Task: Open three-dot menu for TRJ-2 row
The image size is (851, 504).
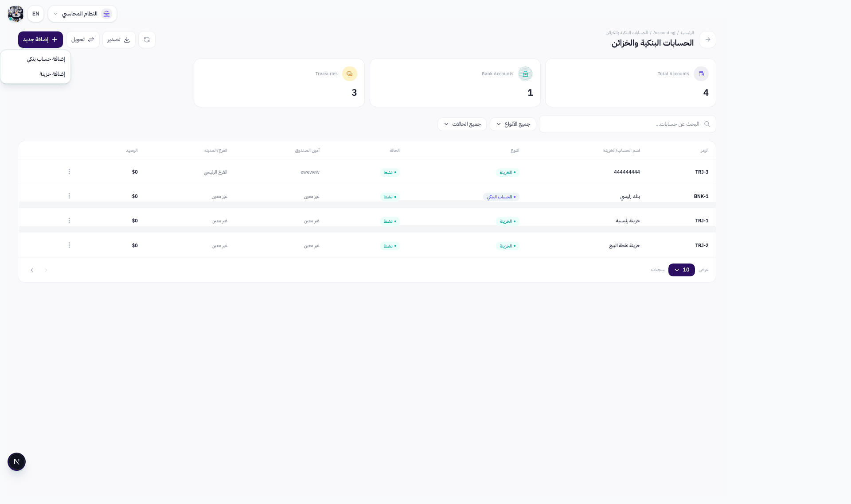Action: pyautogui.click(x=69, y=245)
